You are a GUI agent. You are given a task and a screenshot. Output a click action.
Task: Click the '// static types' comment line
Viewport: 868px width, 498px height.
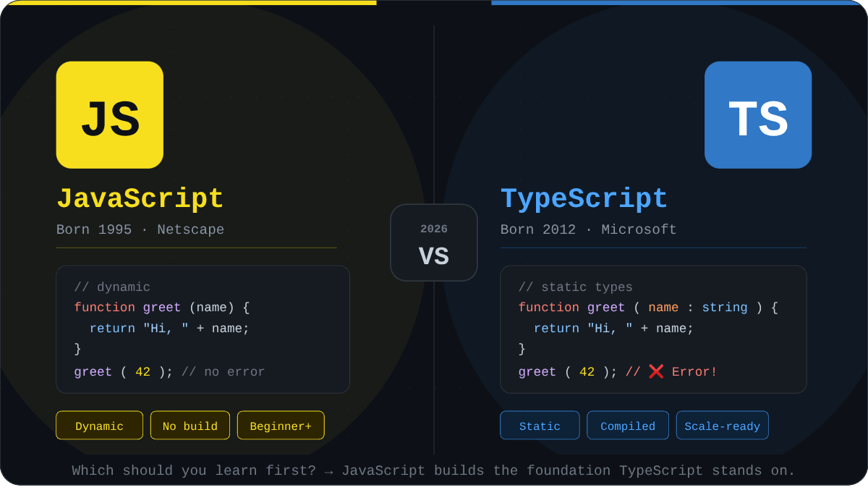pos(576,287)
